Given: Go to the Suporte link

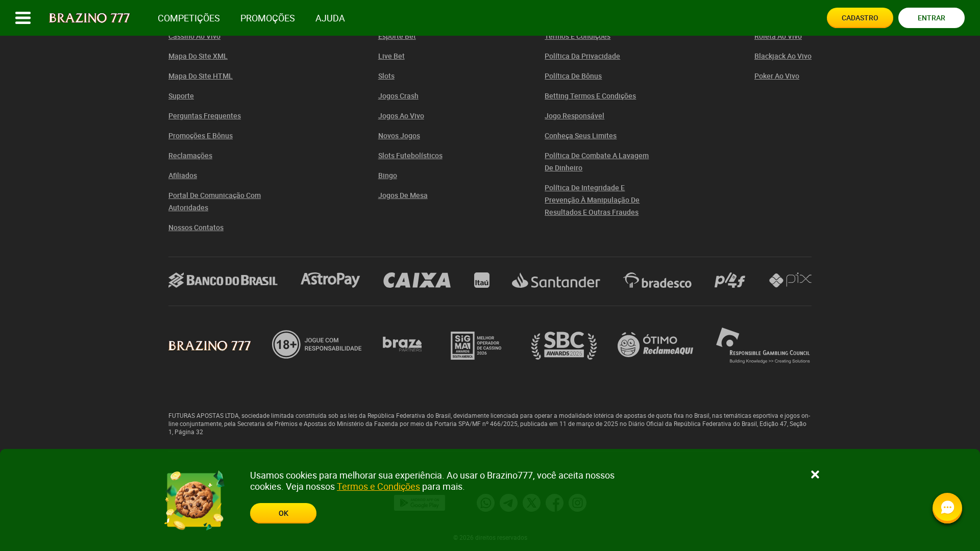Looking at the screenshot, I should click(181, 96).
